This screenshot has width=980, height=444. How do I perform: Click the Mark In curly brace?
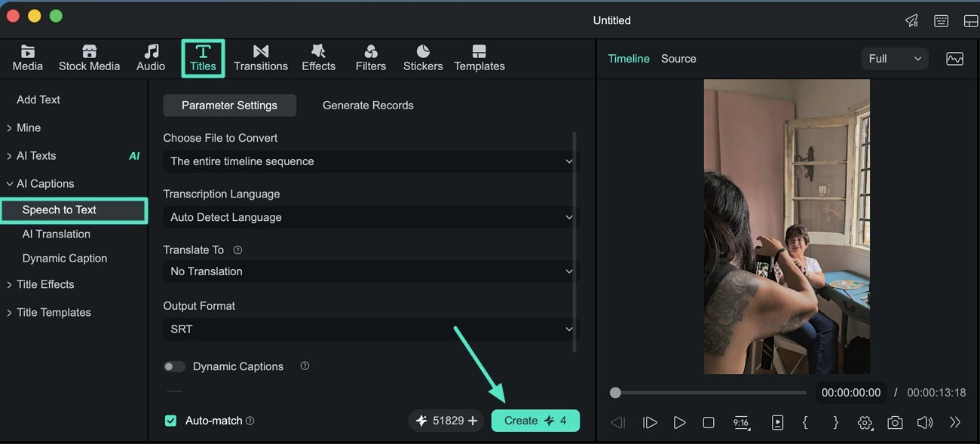(805, 423)
